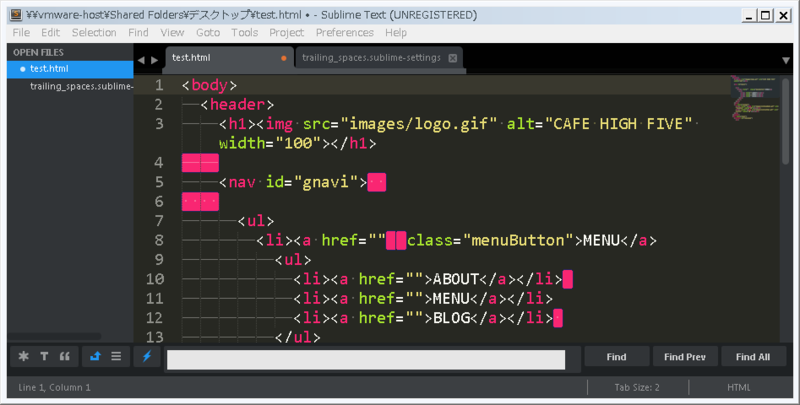Open the Tools menu
The width and height of the screenshot is (800, 405).
point(244,33)
